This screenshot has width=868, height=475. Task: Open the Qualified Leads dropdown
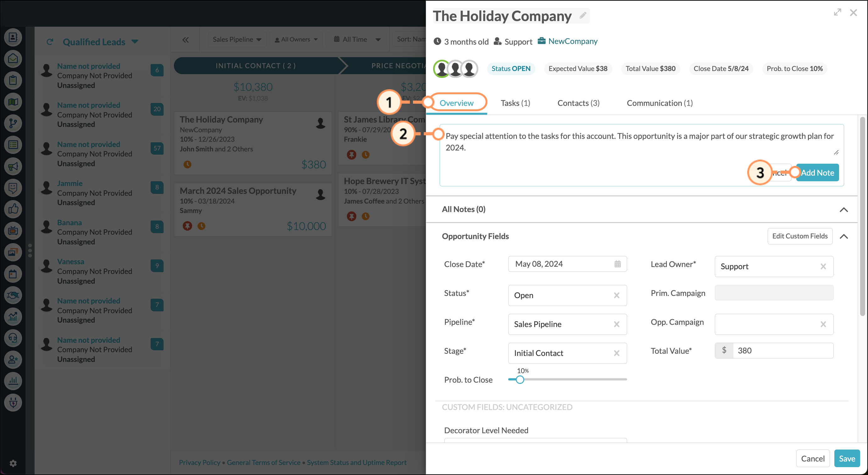[x=135, y=42]
